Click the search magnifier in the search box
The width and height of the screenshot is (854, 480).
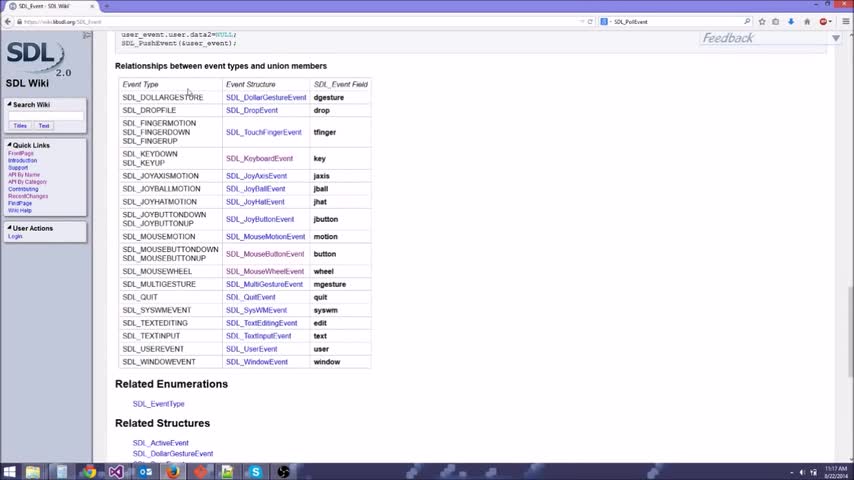point(747,22)
